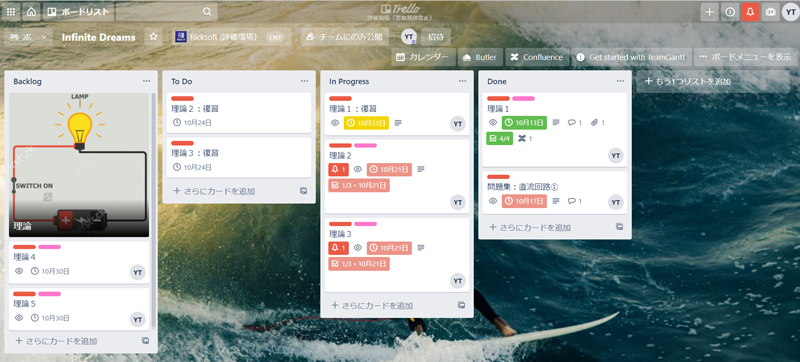Change visibility via チームにのみ公開 button

pos(345,37)
